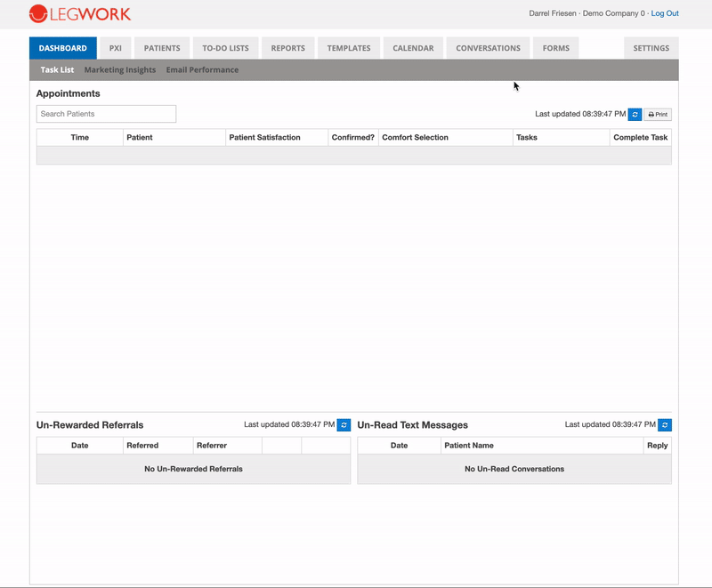Click the Referrer column header

click(228, 446)
